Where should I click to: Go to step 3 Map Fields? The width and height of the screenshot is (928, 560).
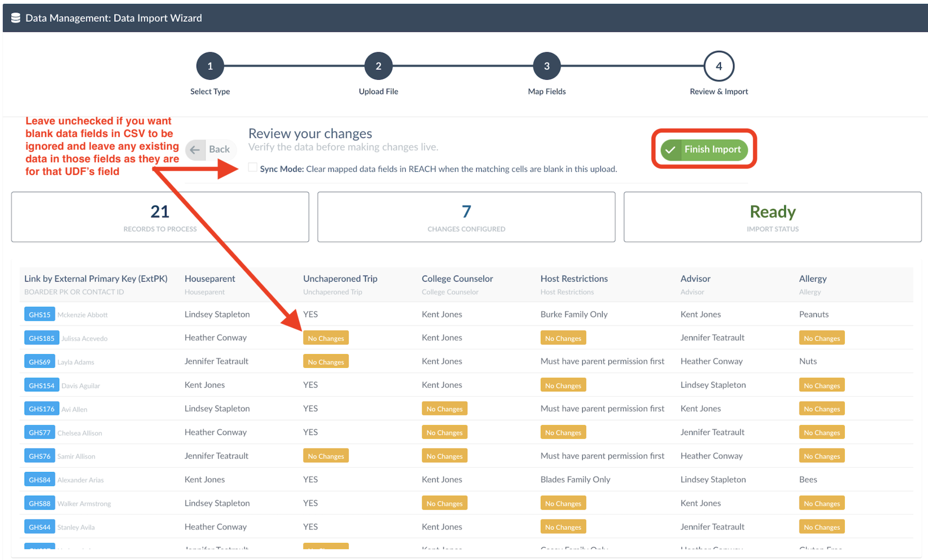[x=547, y=66]
